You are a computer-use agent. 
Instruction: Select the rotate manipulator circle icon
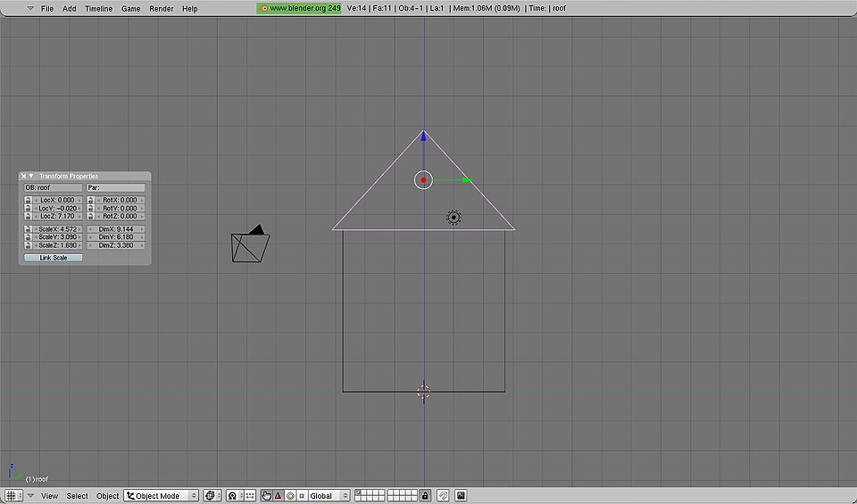coord(290,495)
